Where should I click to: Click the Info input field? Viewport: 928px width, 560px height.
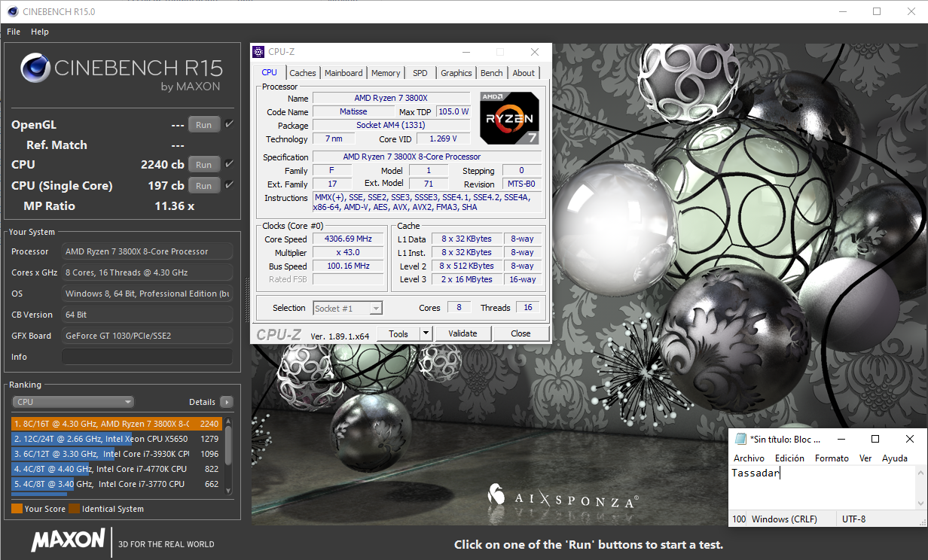(147, 357)
